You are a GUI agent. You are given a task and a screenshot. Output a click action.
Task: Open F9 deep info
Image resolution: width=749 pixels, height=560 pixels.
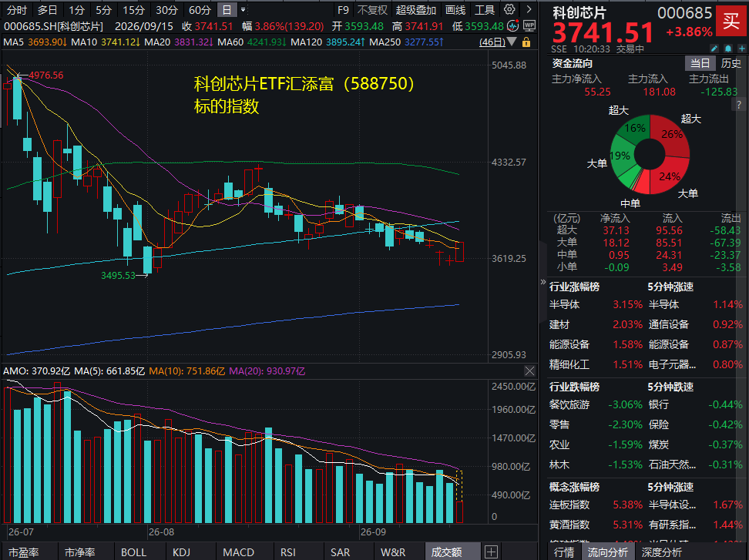343,10
